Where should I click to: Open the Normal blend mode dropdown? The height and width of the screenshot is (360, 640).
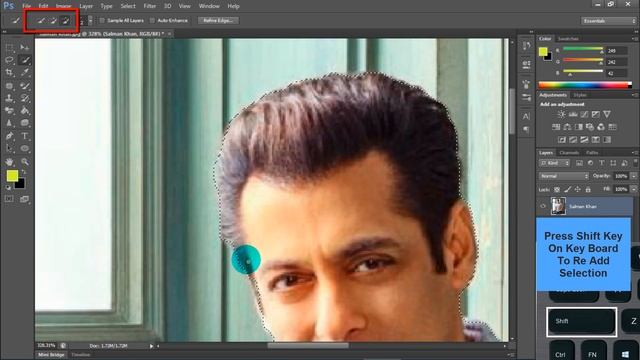564,176
